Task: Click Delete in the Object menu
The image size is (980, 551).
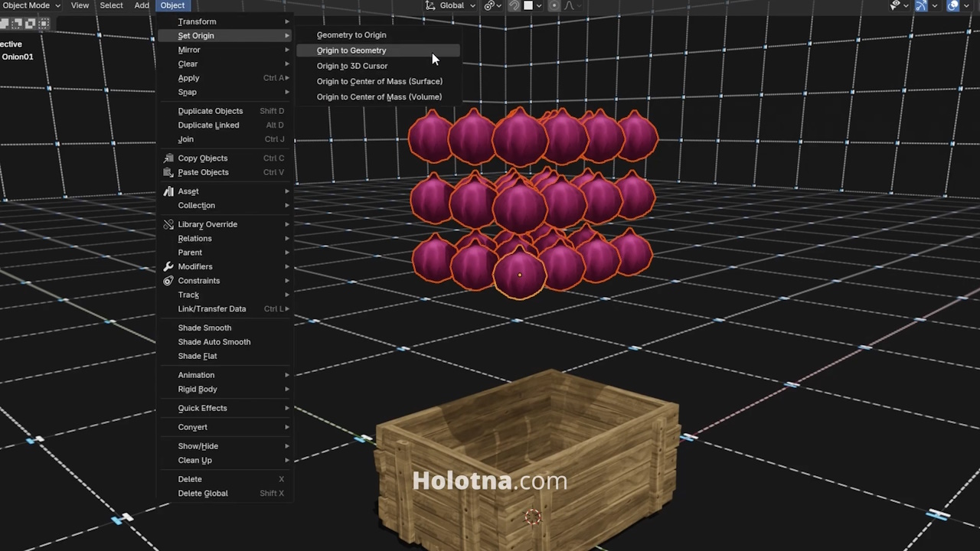Action: (x=226, y=479)
